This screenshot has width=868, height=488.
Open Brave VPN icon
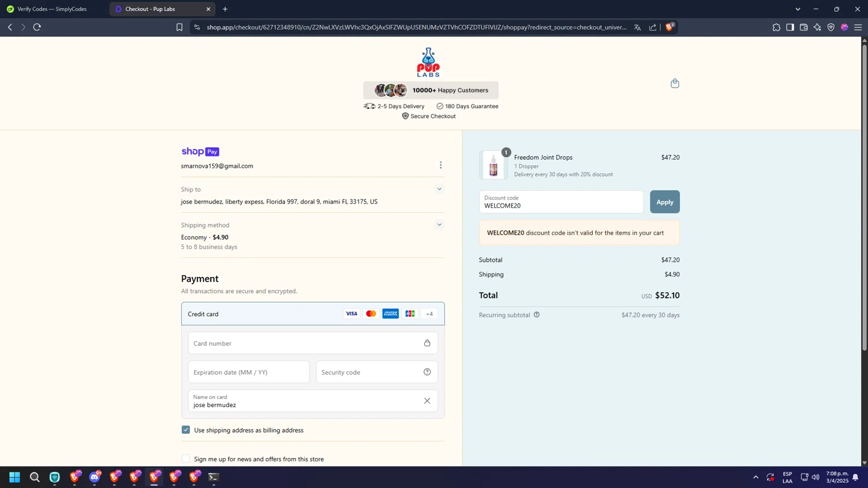pyautogui.click(x=831, y=27)
